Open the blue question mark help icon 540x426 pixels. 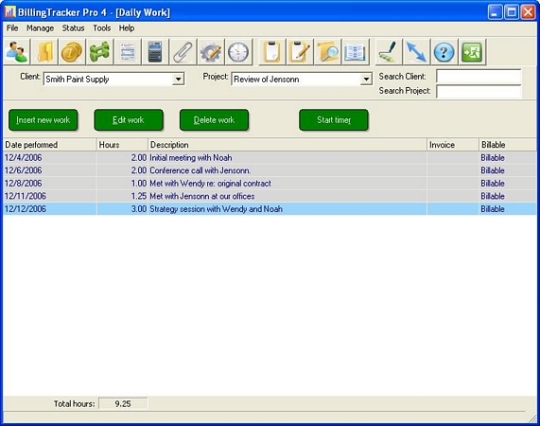point(444,52)
